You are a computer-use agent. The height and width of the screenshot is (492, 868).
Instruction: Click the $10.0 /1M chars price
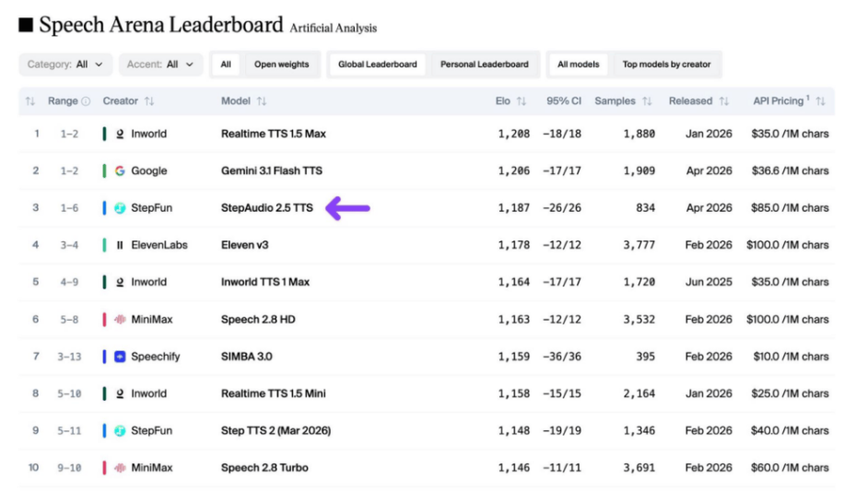click(x=791, y=357)
